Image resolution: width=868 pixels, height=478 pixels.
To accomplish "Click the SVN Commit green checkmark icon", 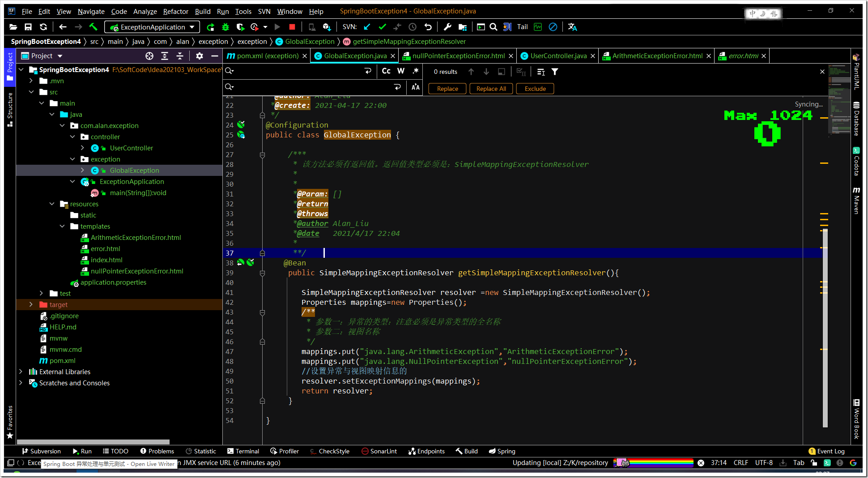I will point(382,27).
